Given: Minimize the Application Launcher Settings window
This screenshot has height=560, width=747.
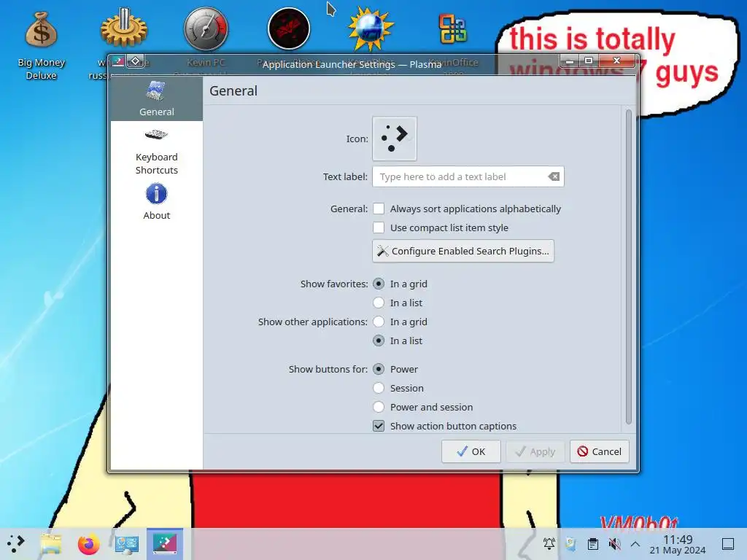Looking at the screenshot, I should click(x=570, y=61).
